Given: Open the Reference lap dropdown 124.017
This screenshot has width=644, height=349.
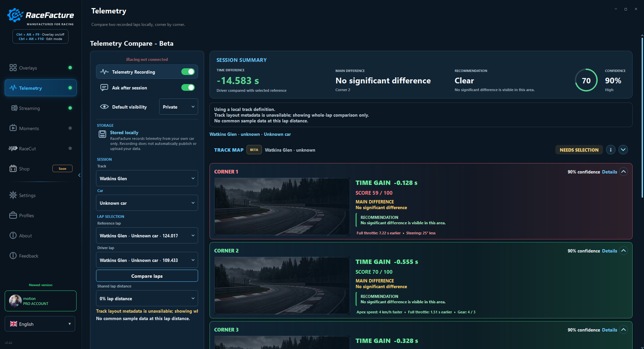Looking at the screenshot, I should 147,235.
